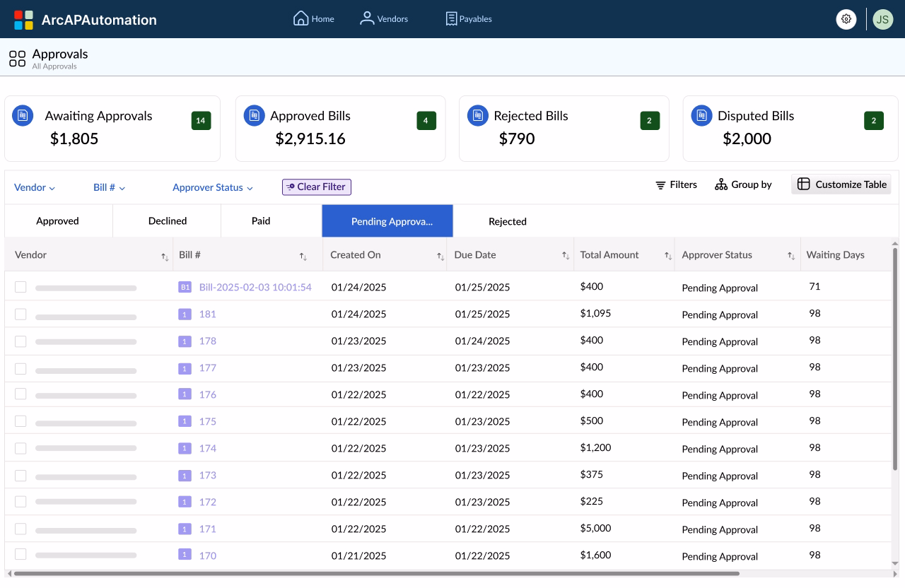Click the badge icon next to bill 173
This screenshot has height=588, width=905.
pos(185,475)
